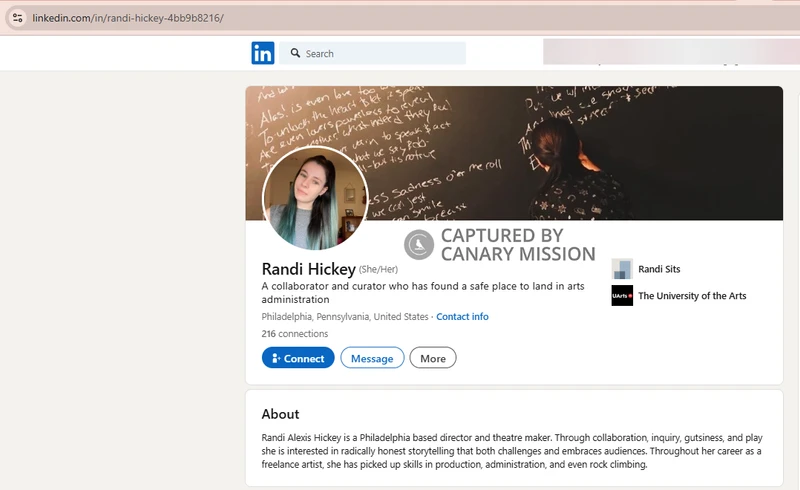Screen dimensions: 800x490
Task: Click Philadelphia, Pennsylvania location text
Action: [x=345, y=316]
